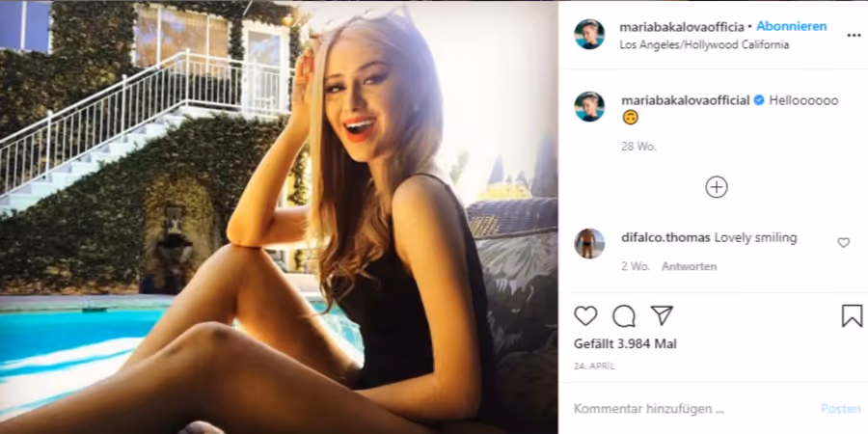Open caption author avatar

589,107
